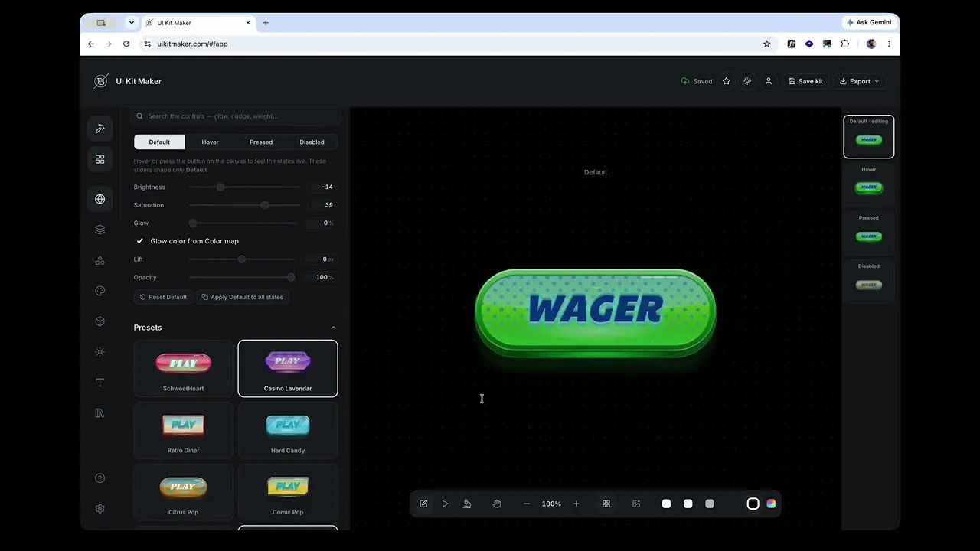This screenshot has width=980, height=551.
Task: Click the stamp tool in bottom toolbar
Action: 467,504
